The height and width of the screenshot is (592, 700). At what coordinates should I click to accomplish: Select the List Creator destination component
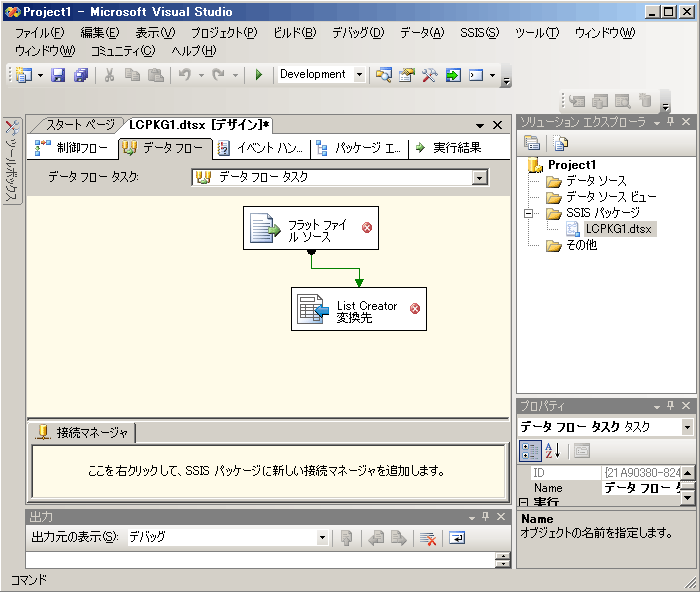click(358, 309)
